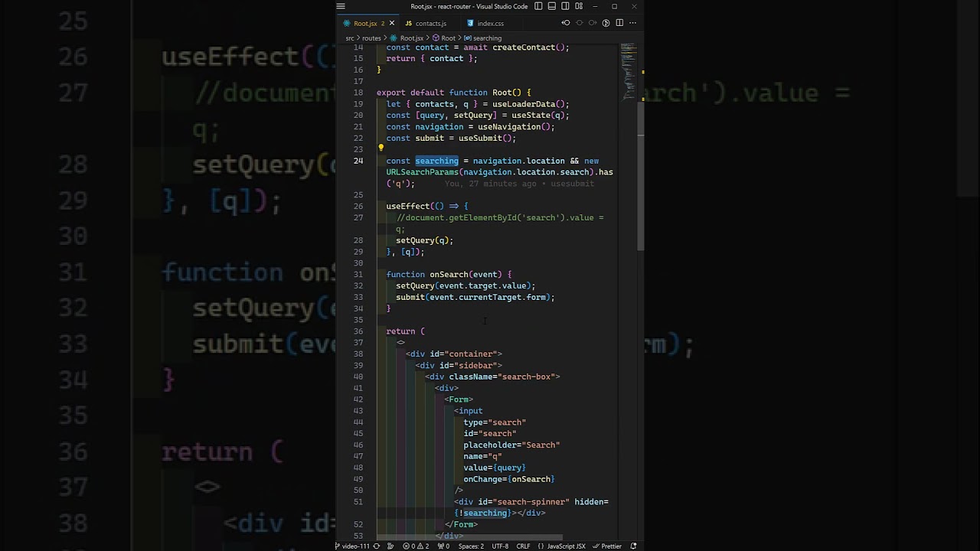Change end of line sequence CRLF
Viewport: 980px width, 551px height.
[523, 546]
